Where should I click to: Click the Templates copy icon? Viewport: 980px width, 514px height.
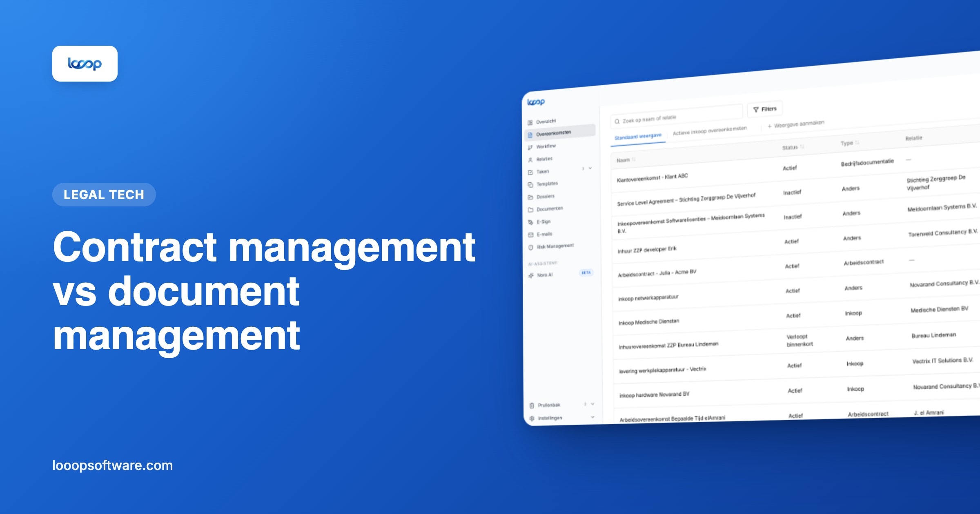pos(530,185)
